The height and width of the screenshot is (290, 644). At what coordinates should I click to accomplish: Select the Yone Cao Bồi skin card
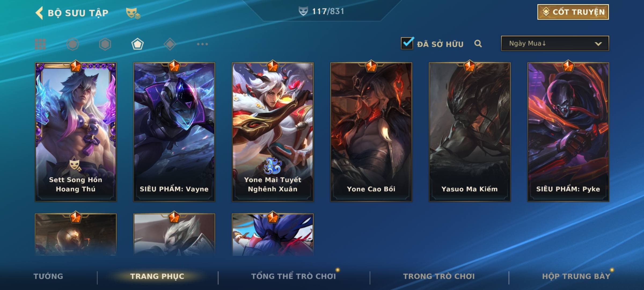click(x=371, y=132)
